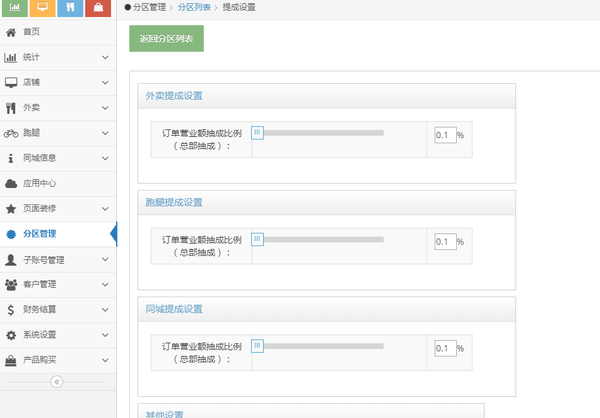
Task: Collapse the sidebar with the double-chevron button
Action: click(57, 381)
